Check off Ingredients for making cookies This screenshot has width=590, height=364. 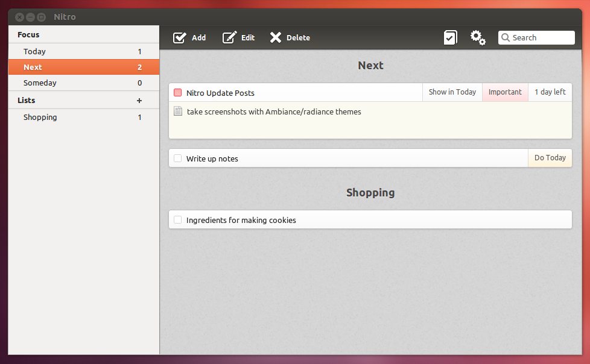click(x=177, y=219)
